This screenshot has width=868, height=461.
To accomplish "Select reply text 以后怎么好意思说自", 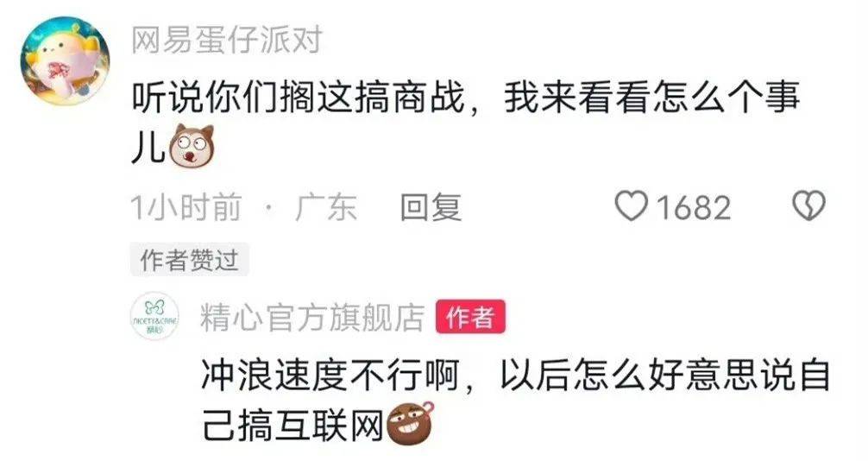I will pyautogui.click(x=665, y=376).
